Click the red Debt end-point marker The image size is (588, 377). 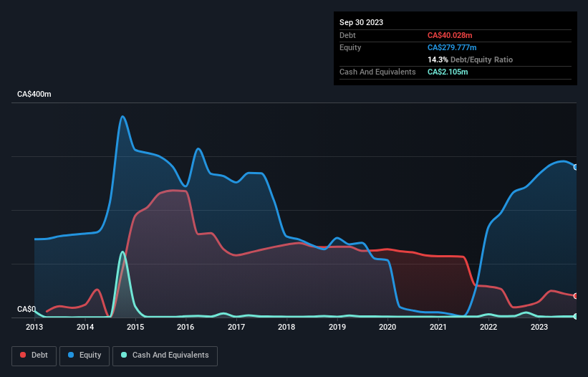coord(576,296)
